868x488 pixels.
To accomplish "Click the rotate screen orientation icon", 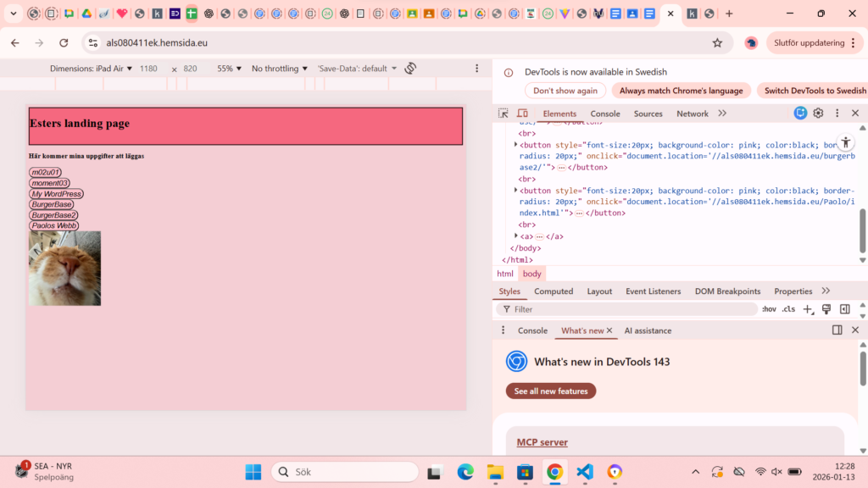I will [x=410, y=69].
